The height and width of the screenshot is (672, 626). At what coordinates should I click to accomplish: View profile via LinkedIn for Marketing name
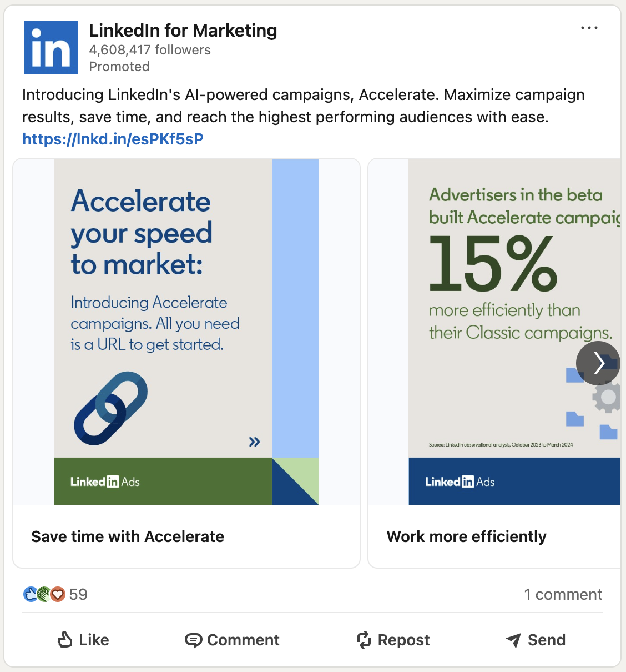point(183,31)
